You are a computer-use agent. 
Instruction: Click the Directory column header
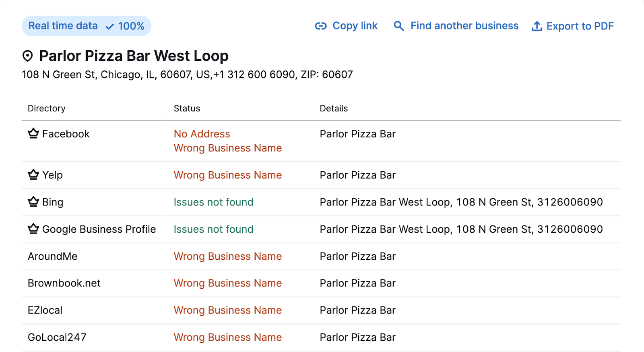pos(47,108)
